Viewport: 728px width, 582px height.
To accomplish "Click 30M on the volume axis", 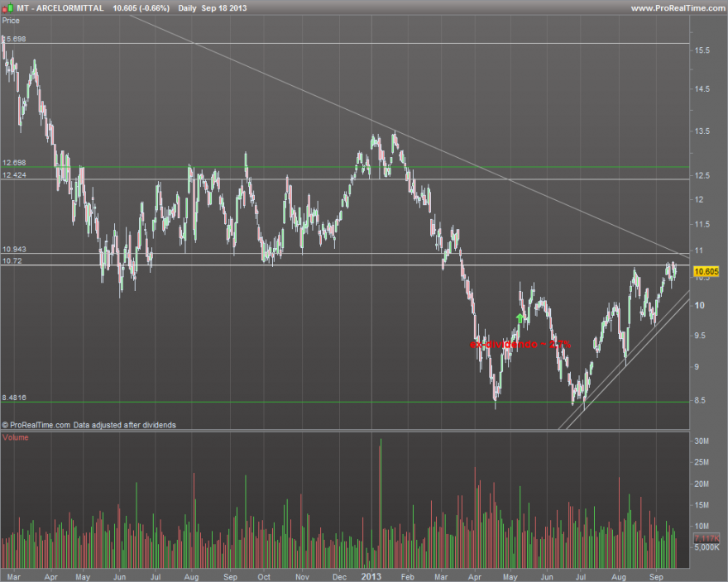I will click(x=702, y=441).
